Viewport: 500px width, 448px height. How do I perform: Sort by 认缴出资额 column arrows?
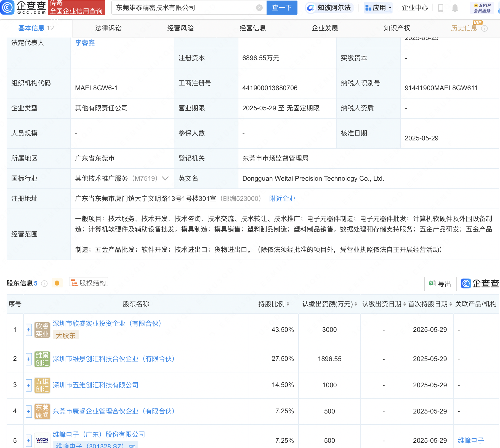[x=356, y=304]
